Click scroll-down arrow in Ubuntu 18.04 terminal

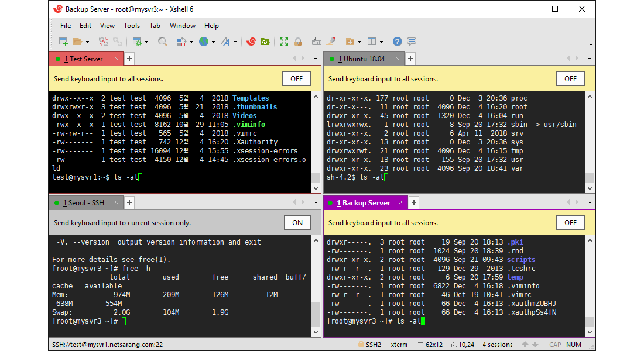tap(590, 188)
